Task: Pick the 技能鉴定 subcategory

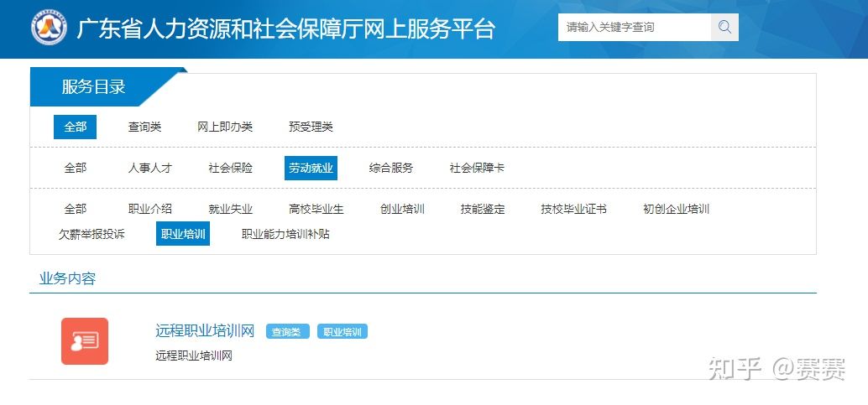Action: coord(483,209)
